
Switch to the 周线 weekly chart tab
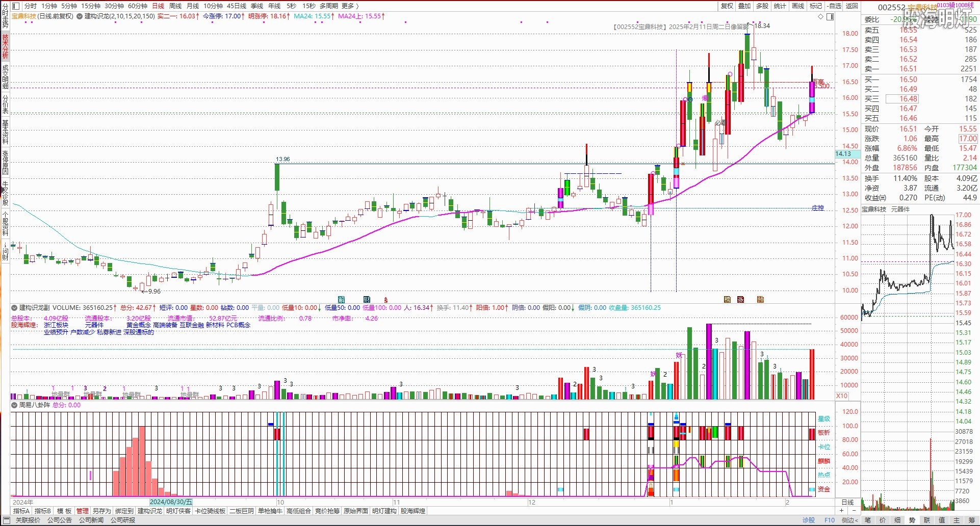(x=175, y=6)
